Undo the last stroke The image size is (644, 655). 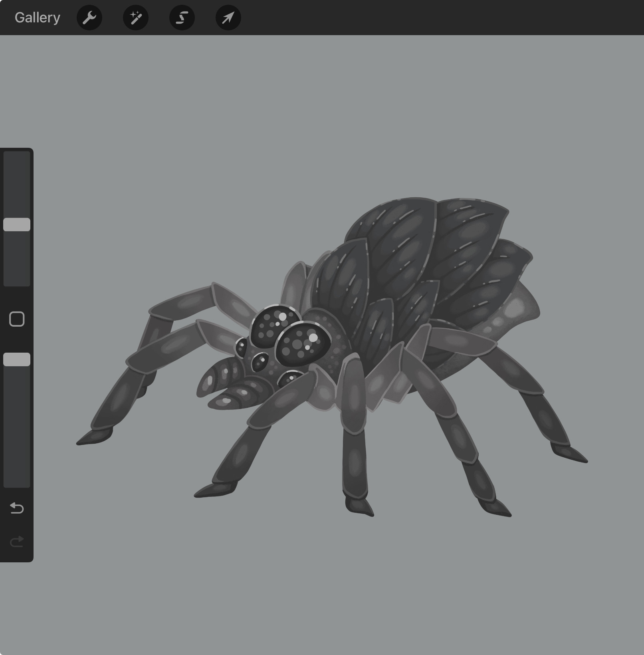(x=17, y=508)
